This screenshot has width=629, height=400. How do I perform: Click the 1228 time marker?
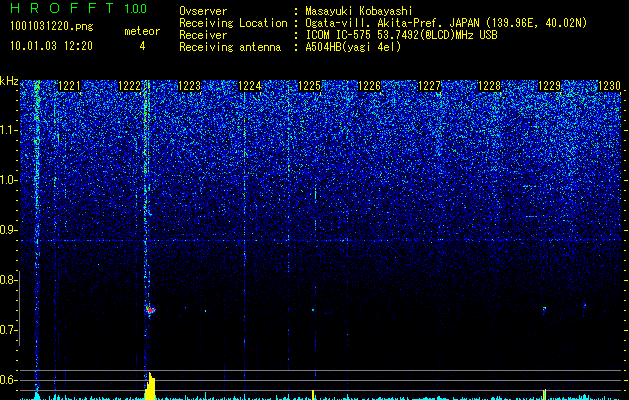(489, 86)
